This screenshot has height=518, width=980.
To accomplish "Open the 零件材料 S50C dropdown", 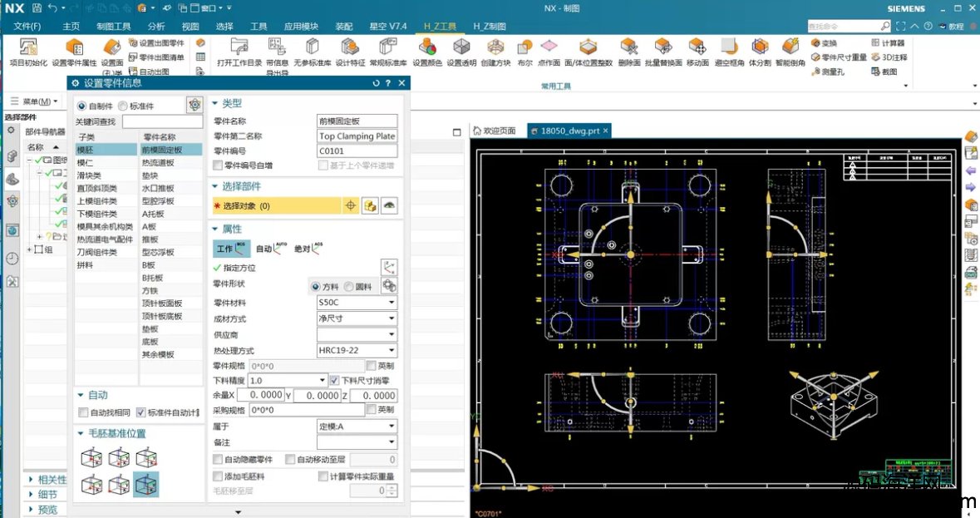I will [357, 303].
